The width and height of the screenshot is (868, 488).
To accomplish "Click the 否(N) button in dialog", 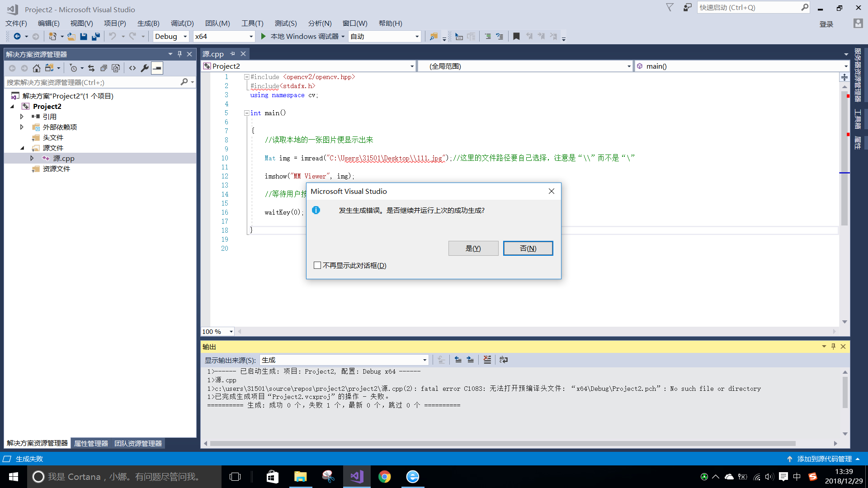I will pyautogui.click(x=528, y=248).
